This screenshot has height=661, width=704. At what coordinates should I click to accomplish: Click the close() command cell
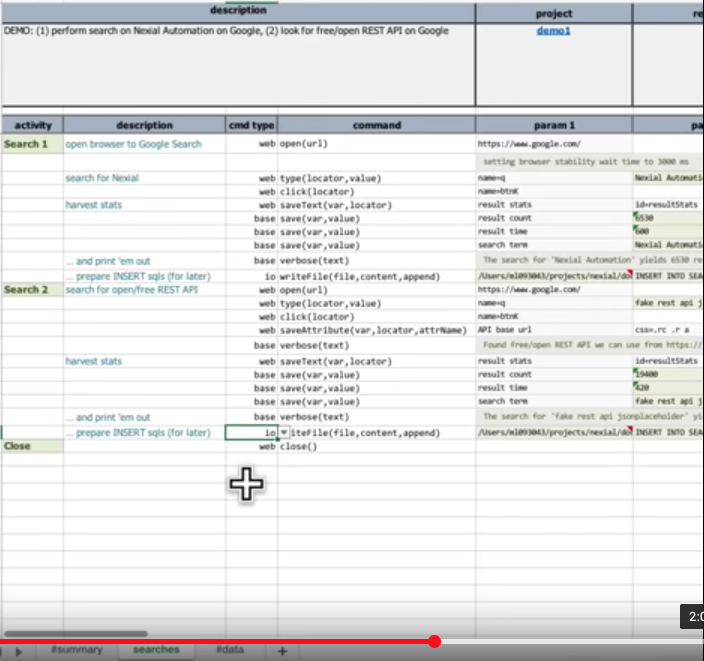(x=376, y=446)
